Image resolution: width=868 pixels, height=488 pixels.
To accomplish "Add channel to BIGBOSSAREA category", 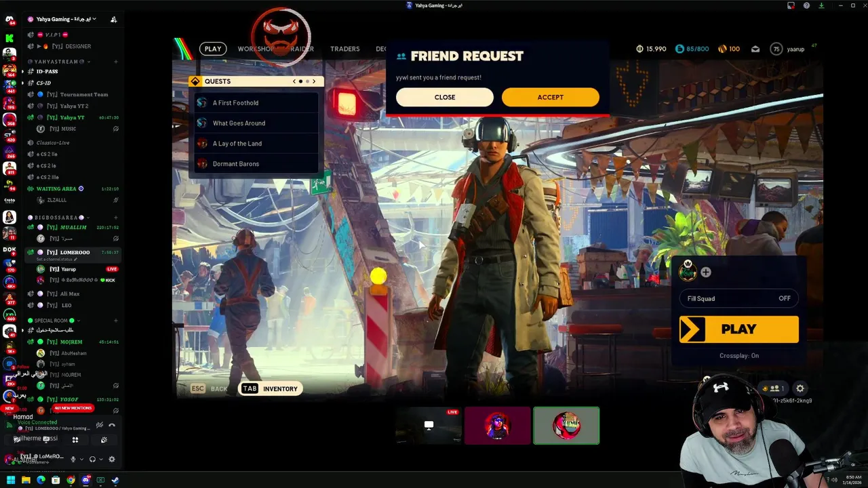I will click(116, 218).
